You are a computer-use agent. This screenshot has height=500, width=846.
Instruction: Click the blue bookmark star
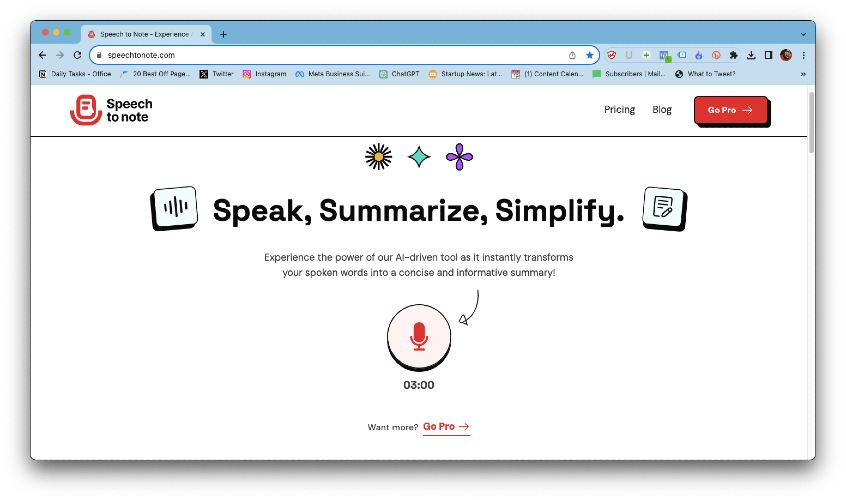[x=590, y=55]
